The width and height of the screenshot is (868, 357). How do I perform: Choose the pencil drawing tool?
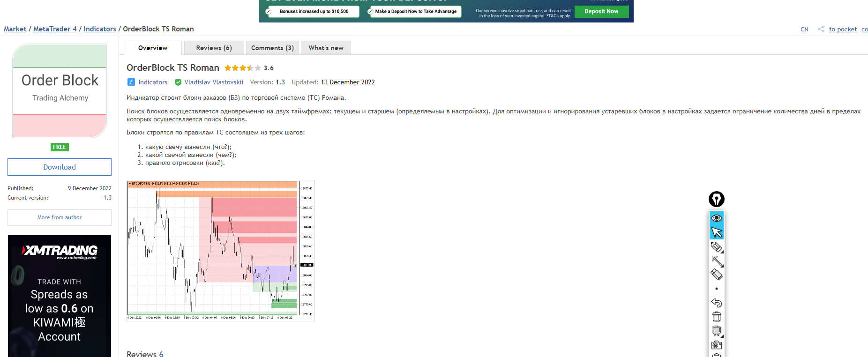[717, 247]
